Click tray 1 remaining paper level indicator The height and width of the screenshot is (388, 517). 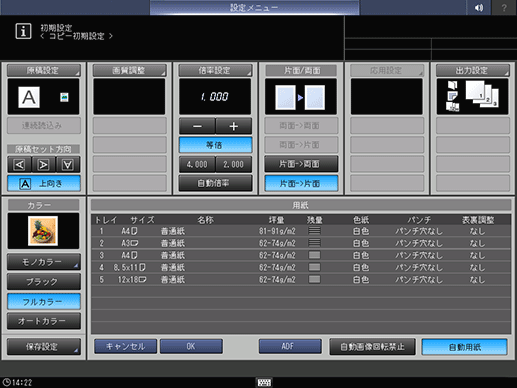(314, 230)
